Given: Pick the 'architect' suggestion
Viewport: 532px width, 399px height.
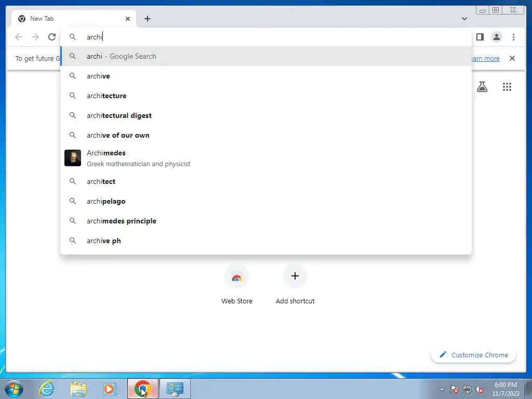Looking at the screenshot, I should 266,181.
